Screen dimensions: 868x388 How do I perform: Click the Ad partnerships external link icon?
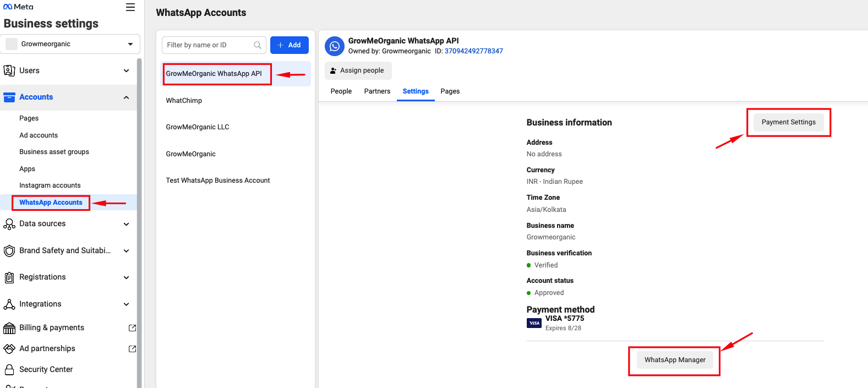[132, 348]
